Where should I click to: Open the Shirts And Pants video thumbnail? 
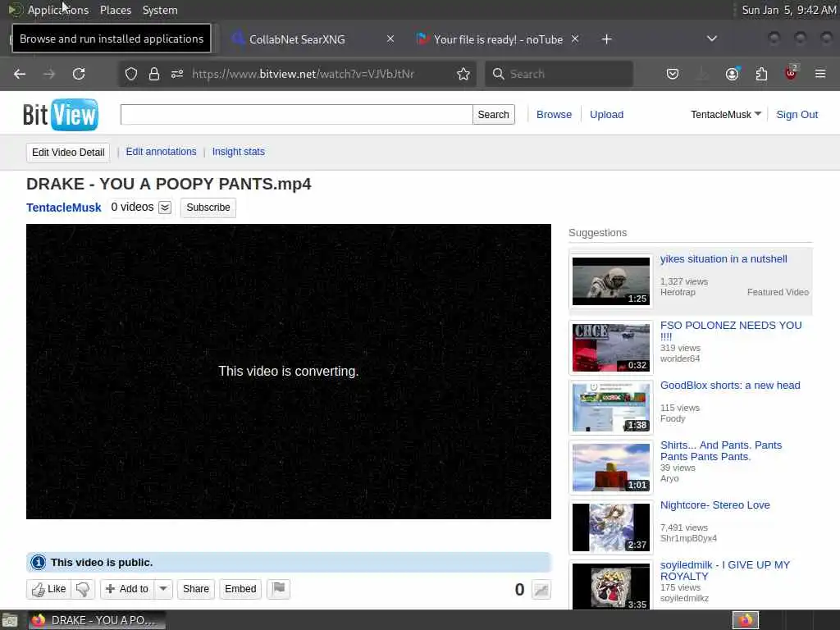tap(610, 468)
